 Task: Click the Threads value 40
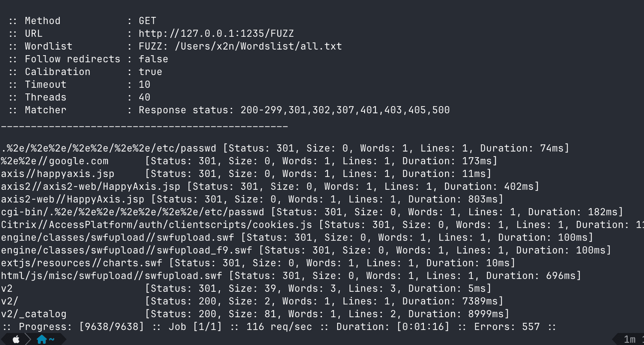pos(144,98)
